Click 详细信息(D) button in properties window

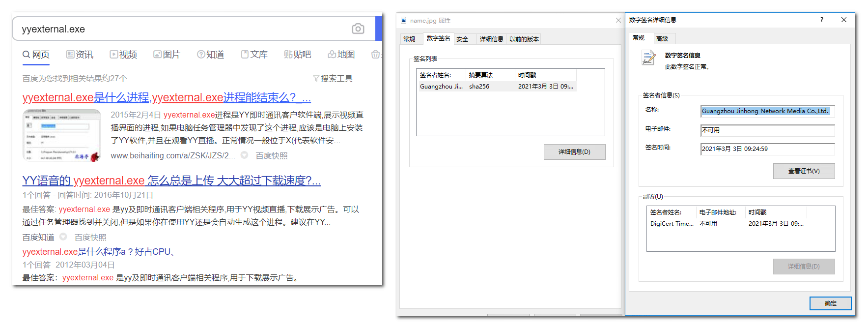click(574, 152)
